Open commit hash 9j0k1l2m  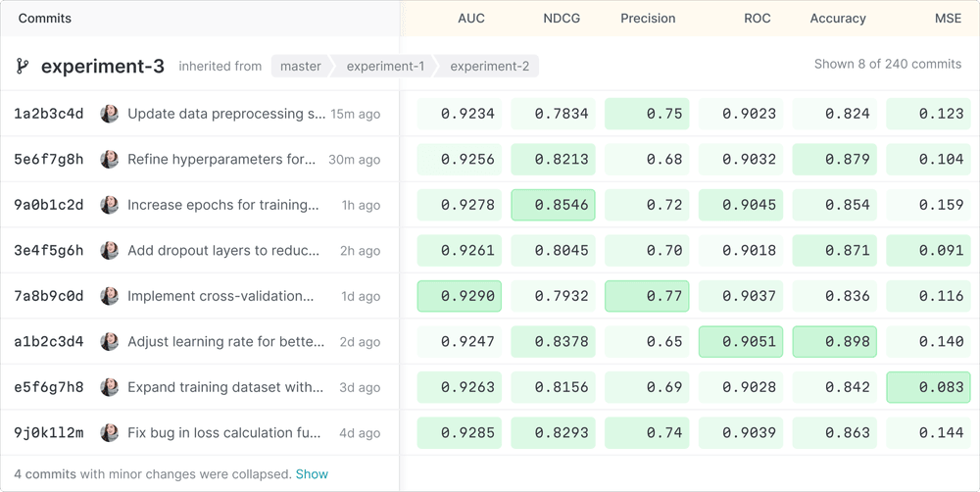pyautogui.click(x=49, y=433)
